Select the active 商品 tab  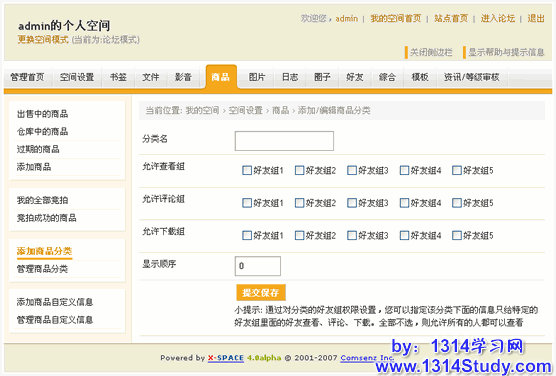point(221,77)
